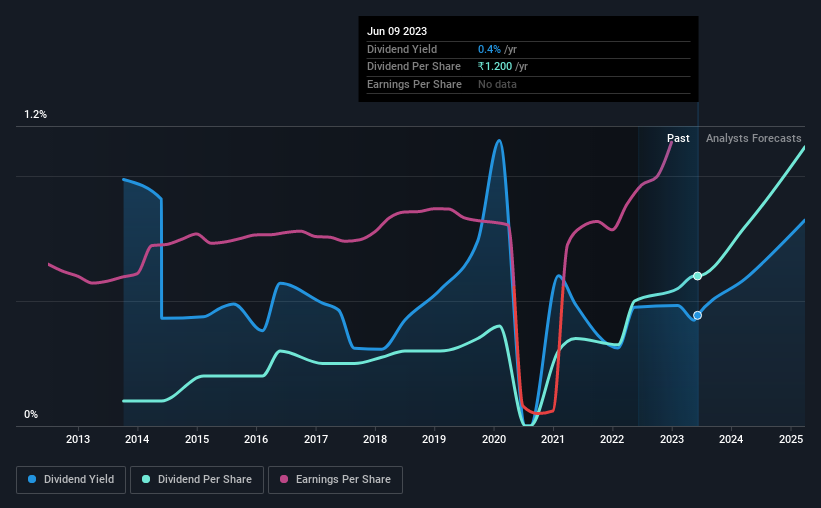Click the 1.2% y-axis label
Screen dimensions: 821x508
tap(36, 115)
